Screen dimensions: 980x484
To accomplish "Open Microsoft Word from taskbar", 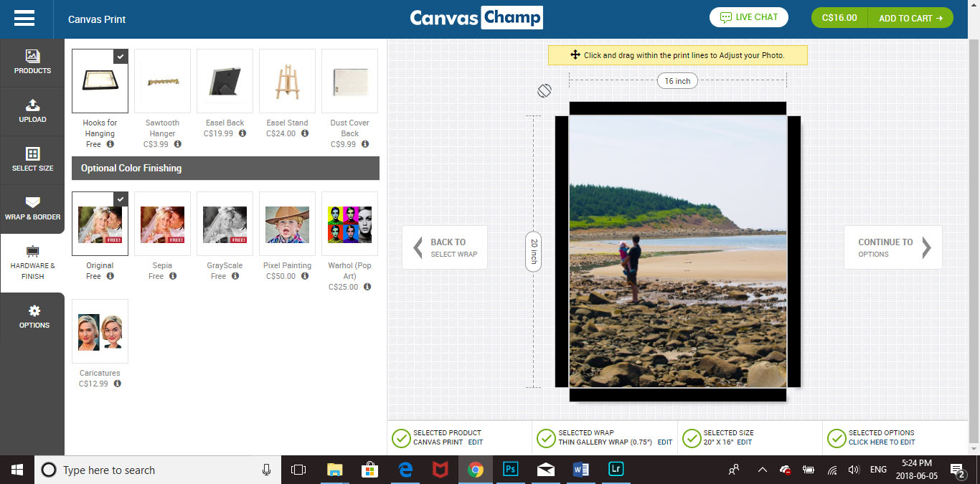I will (x=580, y=470).
